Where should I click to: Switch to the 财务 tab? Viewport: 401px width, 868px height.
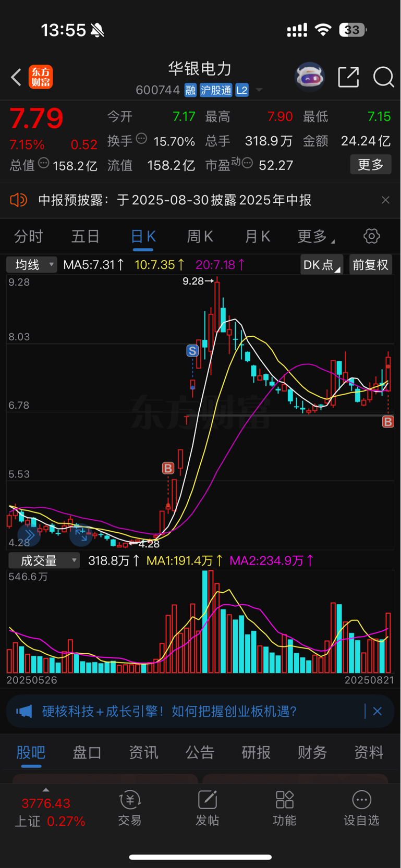(x=312, y=753)
